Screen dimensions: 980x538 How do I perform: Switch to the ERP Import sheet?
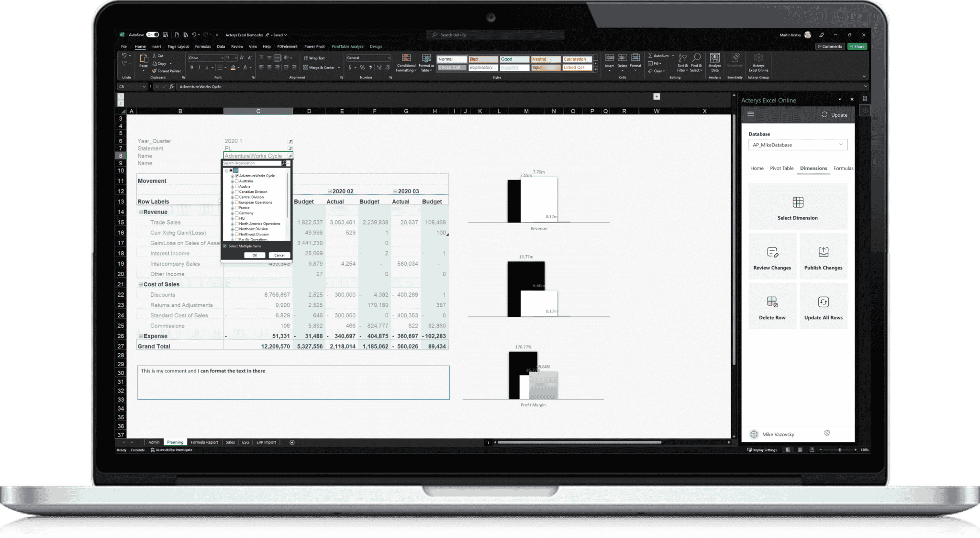[x=266, y=442]
